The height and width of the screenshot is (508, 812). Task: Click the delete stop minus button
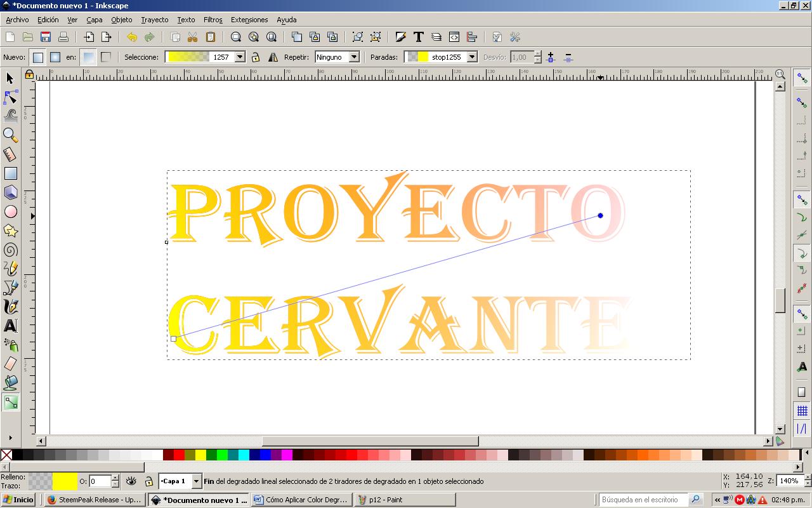568,57
